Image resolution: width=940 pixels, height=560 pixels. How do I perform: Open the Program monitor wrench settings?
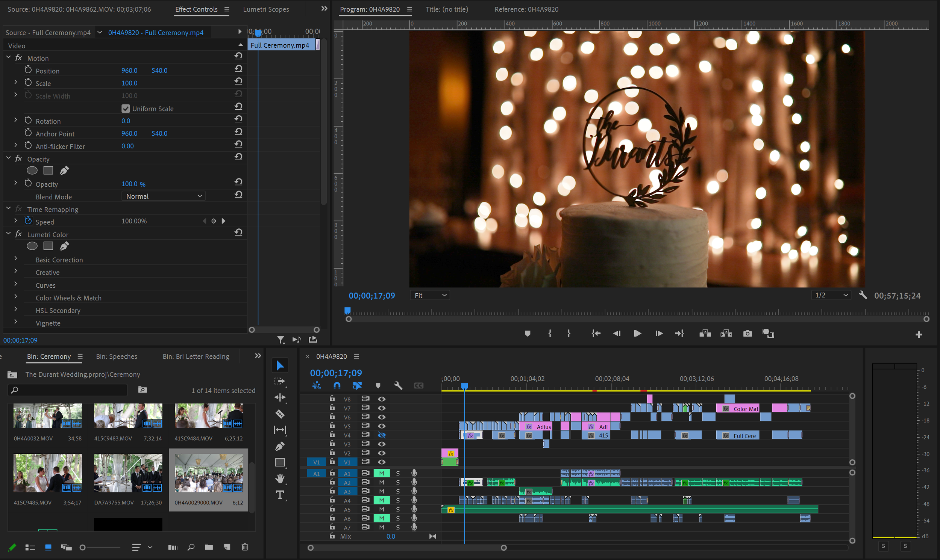coord(863,295)
